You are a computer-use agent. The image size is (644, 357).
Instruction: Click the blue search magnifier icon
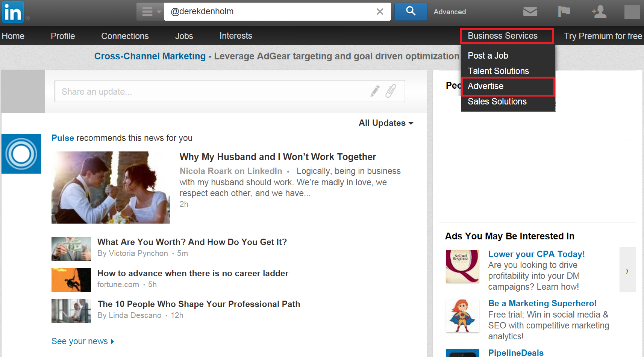point(410,12)
